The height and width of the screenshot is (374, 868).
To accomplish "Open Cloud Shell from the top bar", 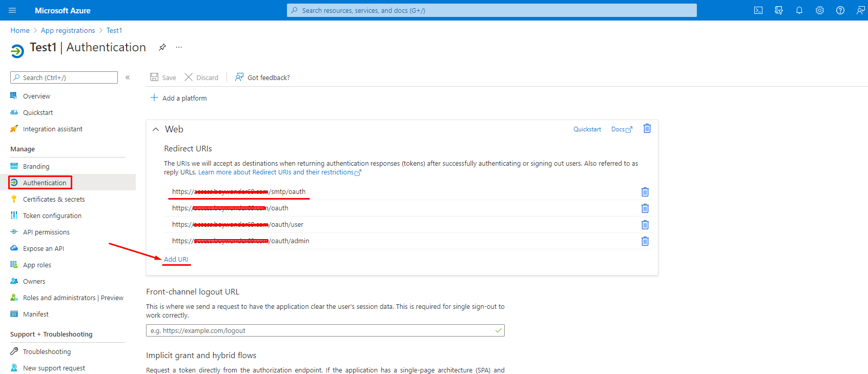I will coord(758,10).
